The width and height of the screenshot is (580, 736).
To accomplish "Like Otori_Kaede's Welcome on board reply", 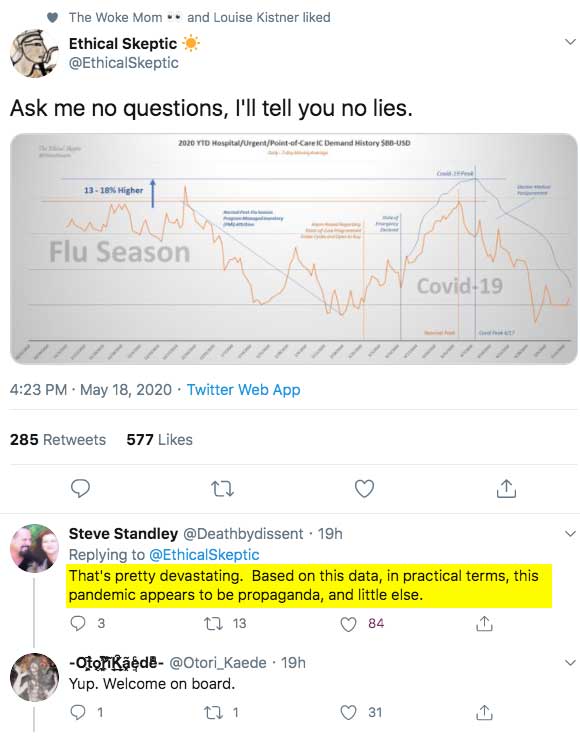I will (x=348, y=713).
